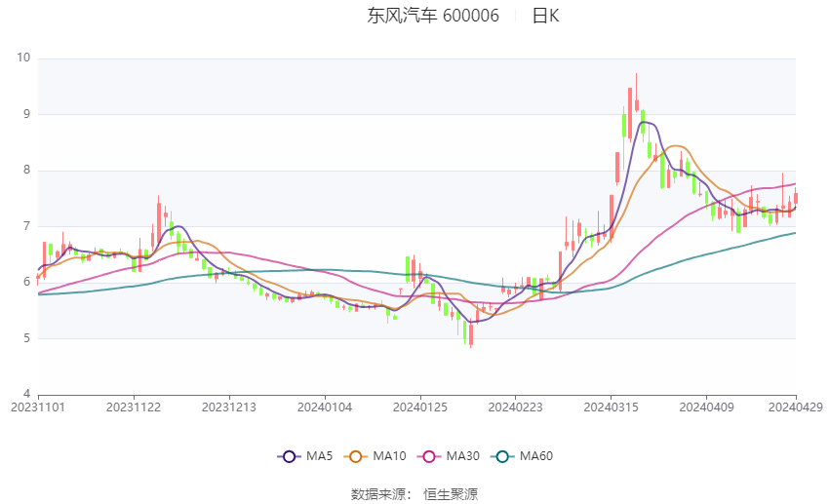This screenshot has width=829, height=504.
Task: Toggle the MA30 legend series
Action: click(449, 456)
